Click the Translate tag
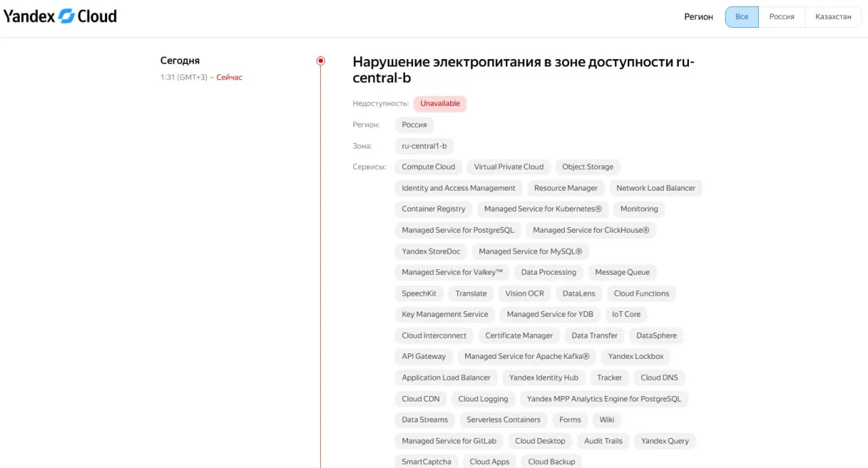The width and height of the screenshot is (868, 468). tap(471, 293)
